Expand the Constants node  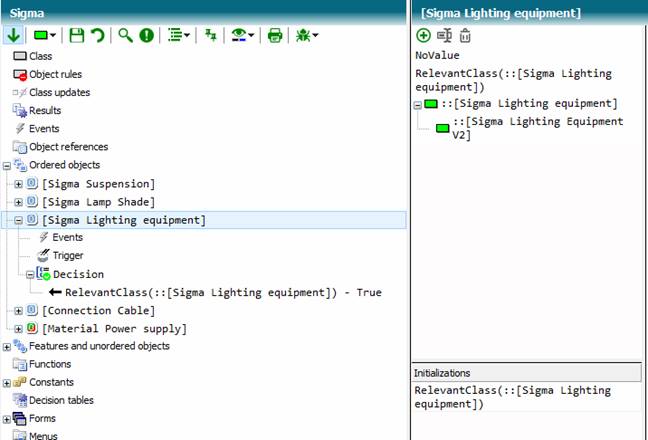click(7, 383)
